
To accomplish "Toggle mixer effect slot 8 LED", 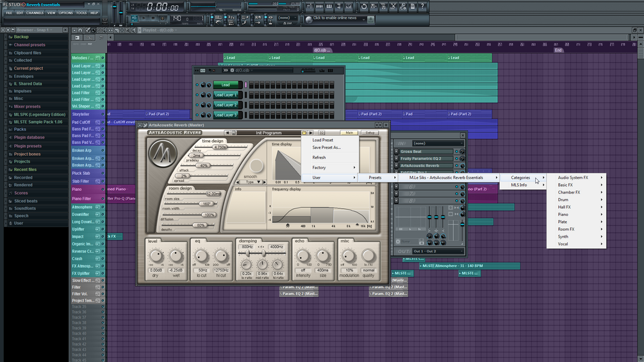I will pyautogui.click(x=456, y=201).
